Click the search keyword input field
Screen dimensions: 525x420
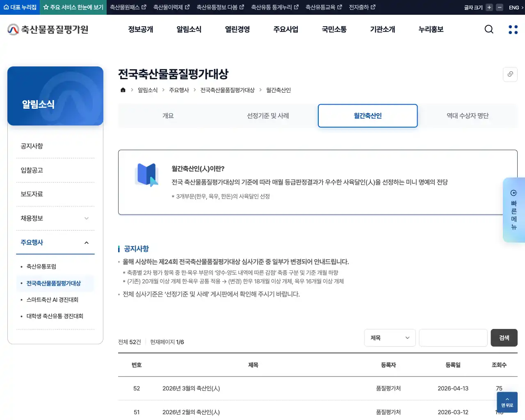point(453,338)
